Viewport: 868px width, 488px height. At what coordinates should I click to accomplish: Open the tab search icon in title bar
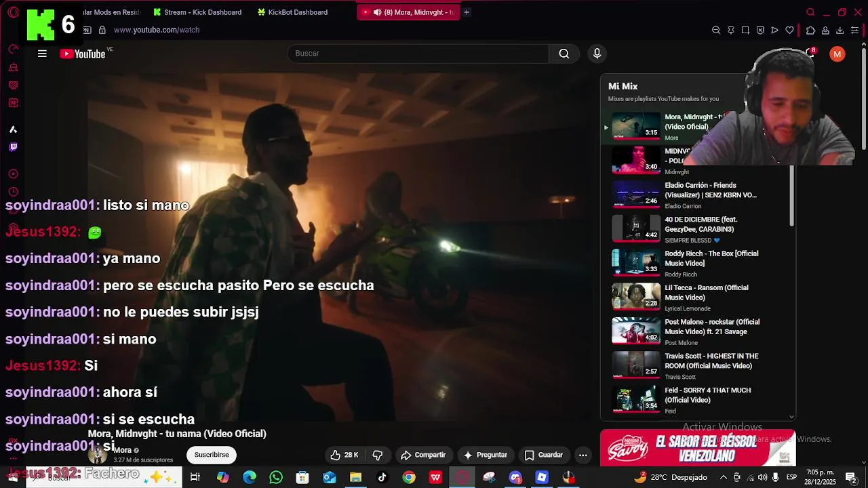coord(810,12)
